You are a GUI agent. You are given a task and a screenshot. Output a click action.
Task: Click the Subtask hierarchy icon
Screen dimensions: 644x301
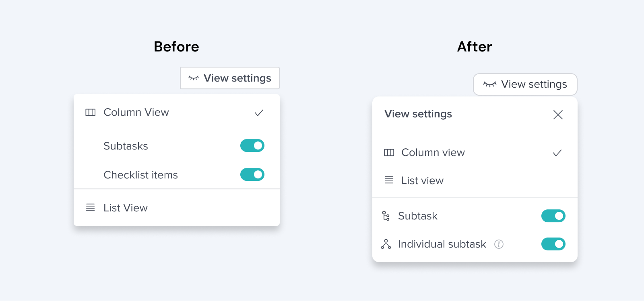pos(386,216)
